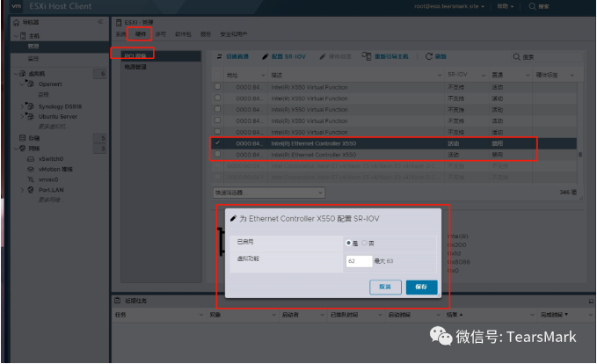This screenshot has width=597, height=364.
Task: Click Save (保存) in SR-IOV dialog
Action: click(x=421, y=288)
